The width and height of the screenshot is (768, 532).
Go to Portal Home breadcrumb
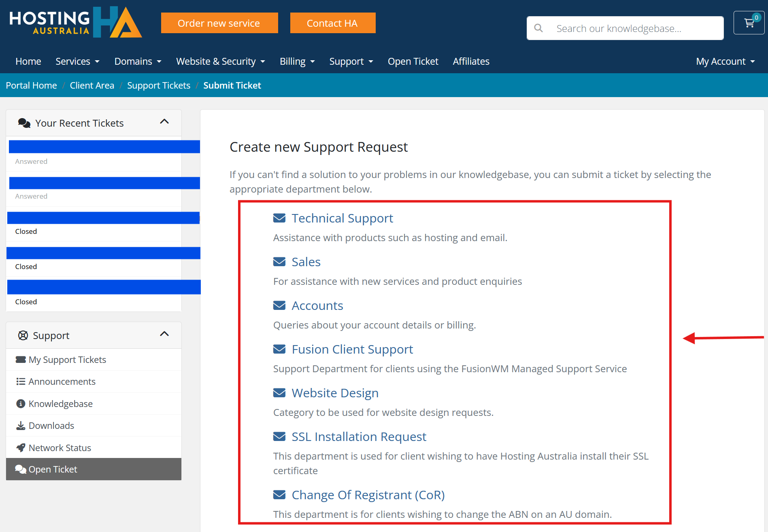coord(31,85)
